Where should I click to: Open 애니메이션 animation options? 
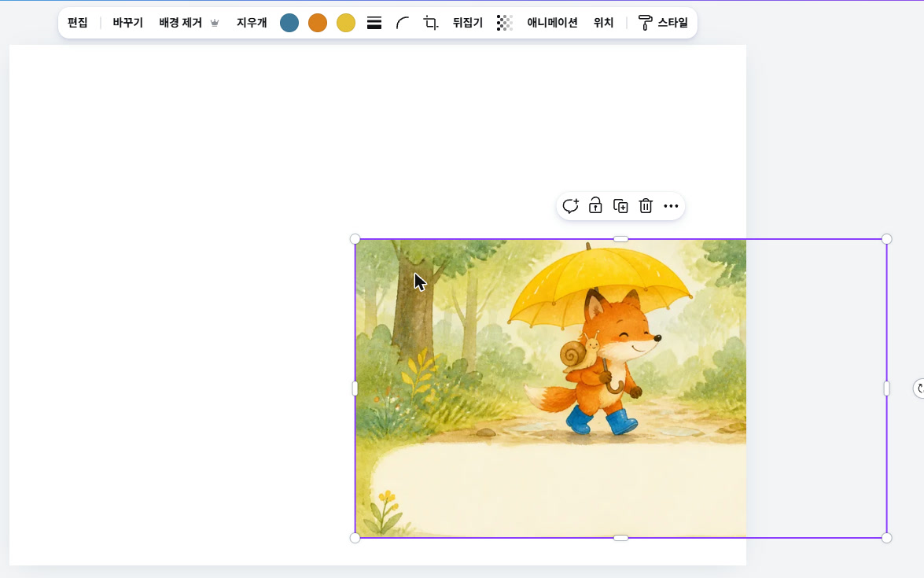pos(552,23)
